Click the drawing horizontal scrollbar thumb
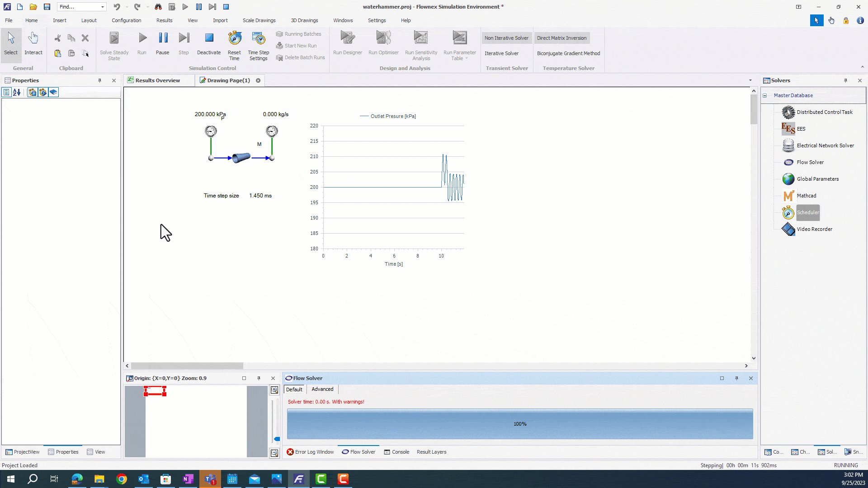 tap(187, 366)
